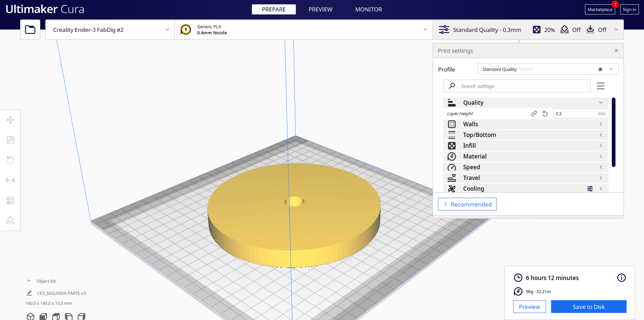Image resolution: width=644 pixels, height=320 pixels.
Task: Click the support Off icon
Action: click(x=565, y=30)
